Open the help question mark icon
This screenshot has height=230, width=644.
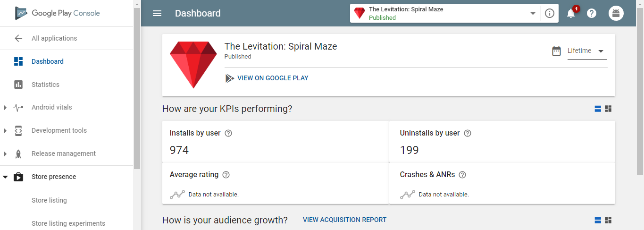pyautogui.click(x=592, y=13)
